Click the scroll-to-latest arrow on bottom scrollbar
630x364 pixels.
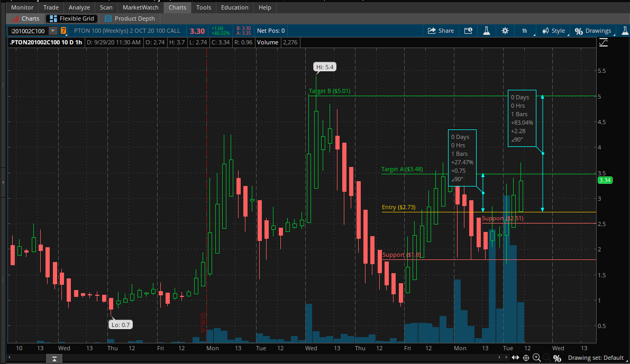[54, 358]
